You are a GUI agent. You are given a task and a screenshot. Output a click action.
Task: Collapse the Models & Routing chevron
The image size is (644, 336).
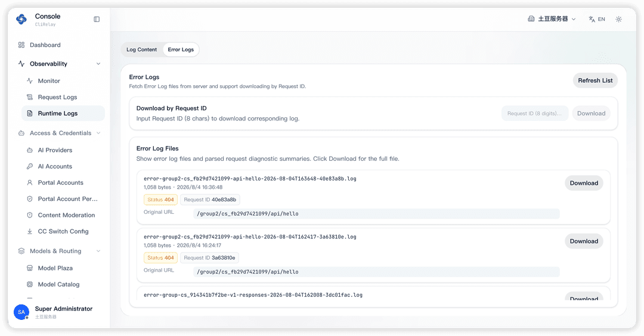(98, 251)
